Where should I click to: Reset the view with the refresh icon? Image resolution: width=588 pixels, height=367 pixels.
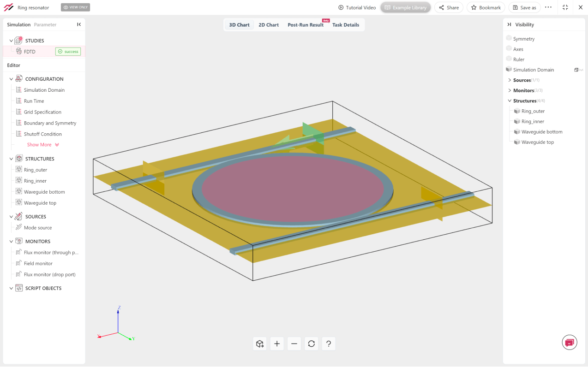click(312, 343)
